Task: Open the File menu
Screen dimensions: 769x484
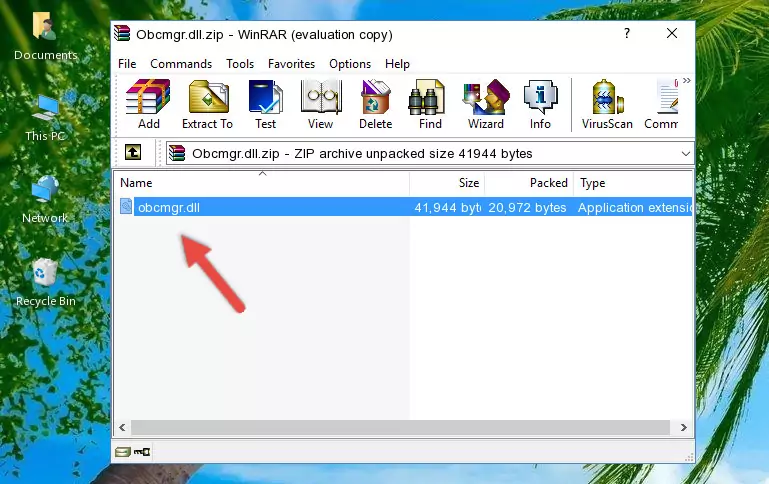Action: coord(127,64)
